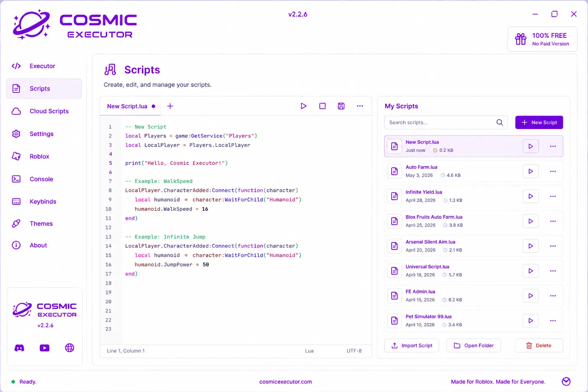588x392 pixels.
Task: Open the Executor page in sidebar
Action: [44, 66]
